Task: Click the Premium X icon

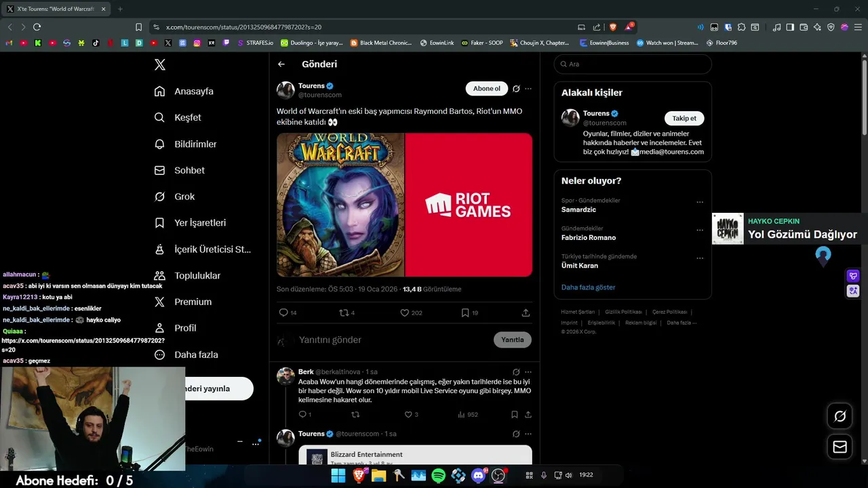Action: 159,302
